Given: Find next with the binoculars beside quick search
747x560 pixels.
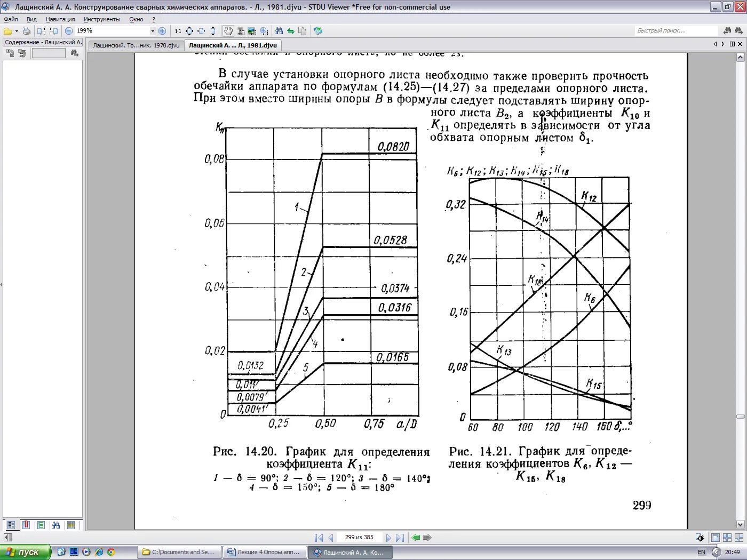Looking at the screenshot, I should (727, 31).
